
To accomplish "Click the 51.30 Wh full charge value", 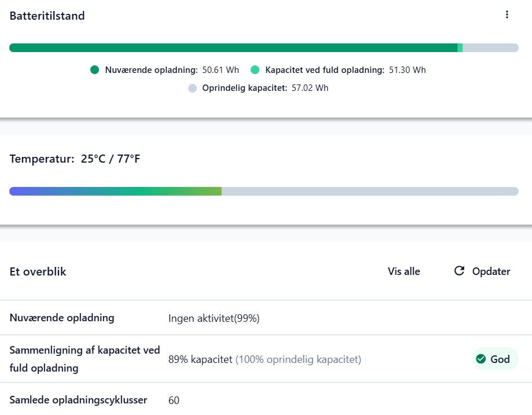I will (407, 70).
